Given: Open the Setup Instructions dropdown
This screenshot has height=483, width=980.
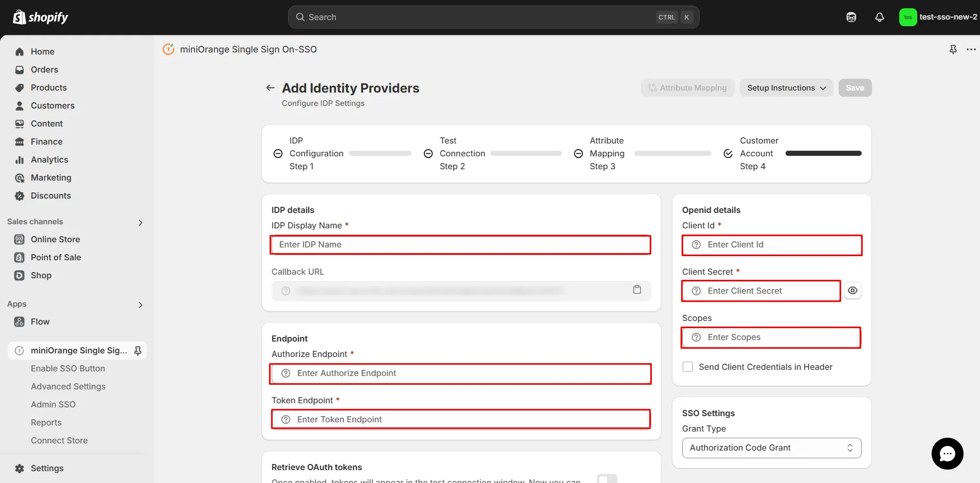Looking at the screenshot, I should coord(786,87).
